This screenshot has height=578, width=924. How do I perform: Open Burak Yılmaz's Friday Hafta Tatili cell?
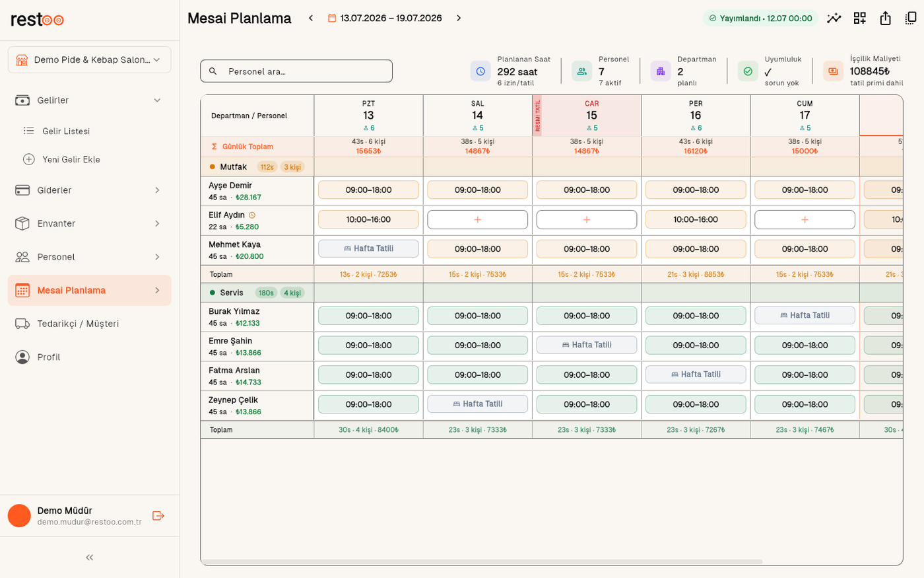(x=805, y=315)
